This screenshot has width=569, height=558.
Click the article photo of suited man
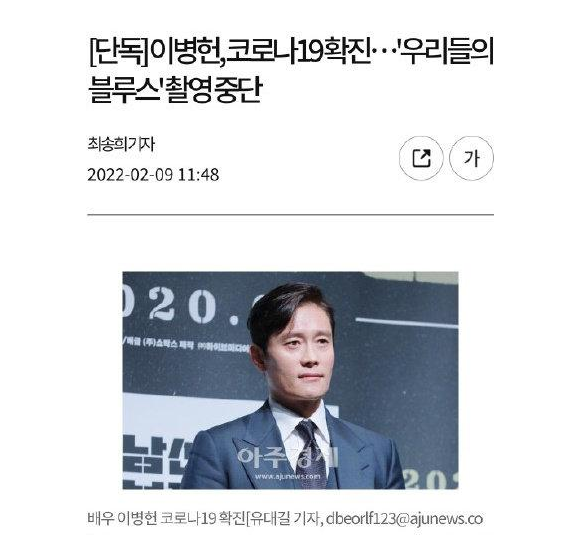point(290,380)
